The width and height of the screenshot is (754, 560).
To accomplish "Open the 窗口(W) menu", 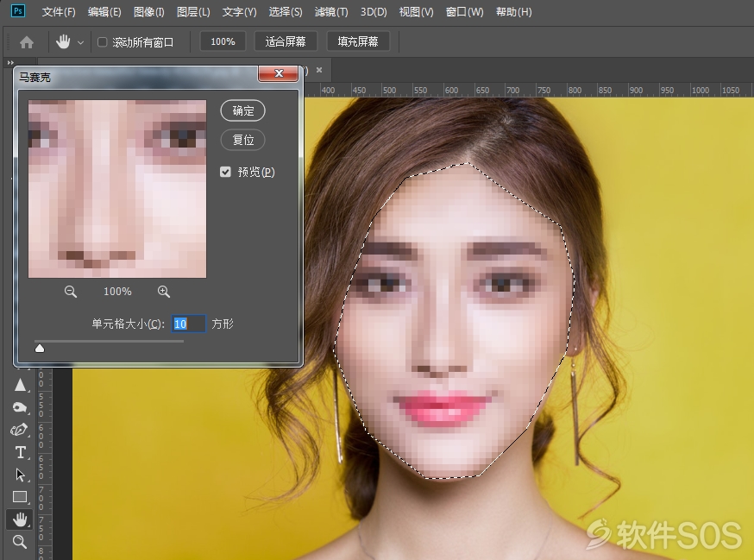I will click(x=464, y=12).
